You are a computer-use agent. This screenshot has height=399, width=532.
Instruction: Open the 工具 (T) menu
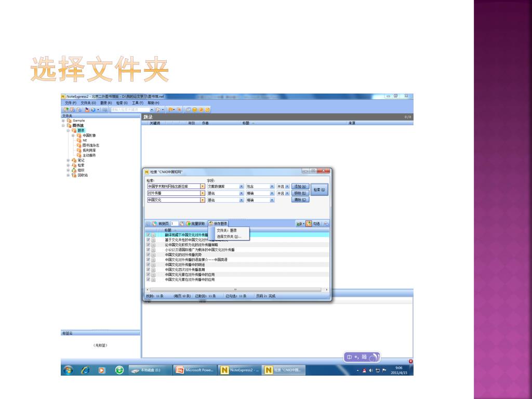[x=137, y=103]
